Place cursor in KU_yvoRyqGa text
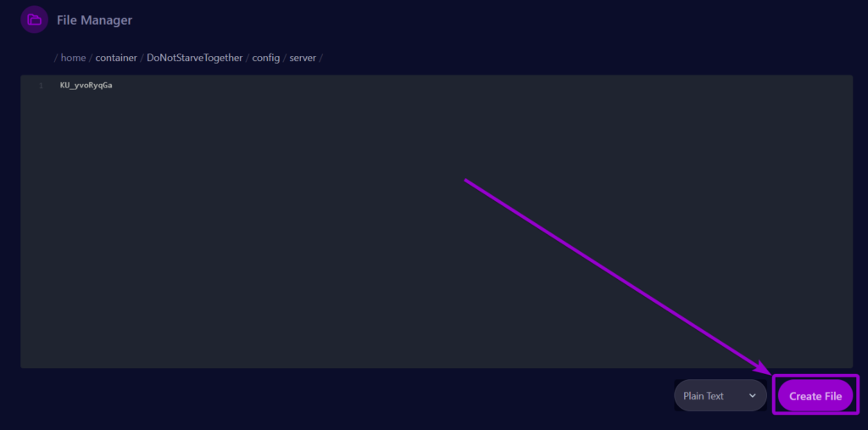Viewport: 868px width, 430px height. point(86,86)
